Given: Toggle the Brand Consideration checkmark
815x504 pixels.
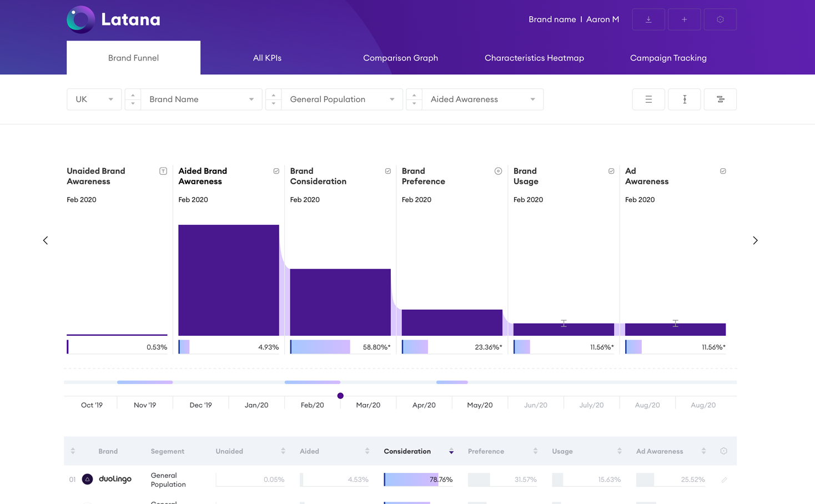Looking at the screenshot, I should point(388,171).
